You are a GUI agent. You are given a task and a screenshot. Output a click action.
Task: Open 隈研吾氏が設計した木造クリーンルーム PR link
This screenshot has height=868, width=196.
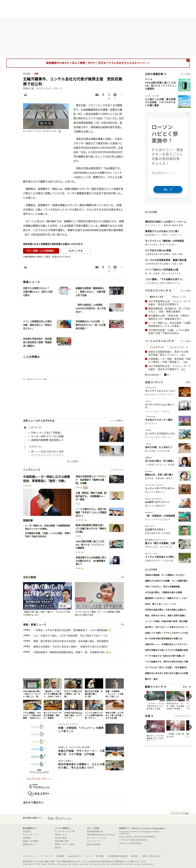166,222
